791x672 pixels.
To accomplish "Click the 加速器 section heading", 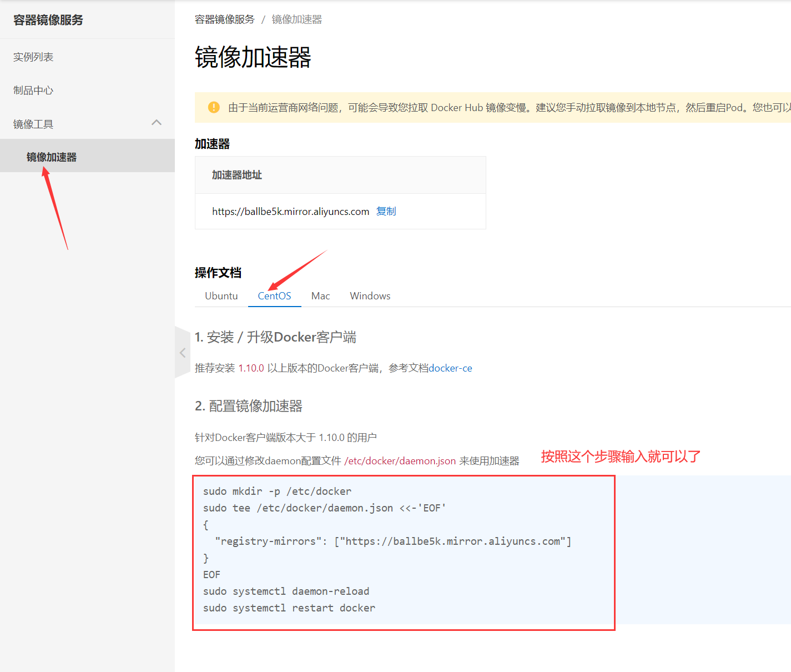I will click(212, 144).
